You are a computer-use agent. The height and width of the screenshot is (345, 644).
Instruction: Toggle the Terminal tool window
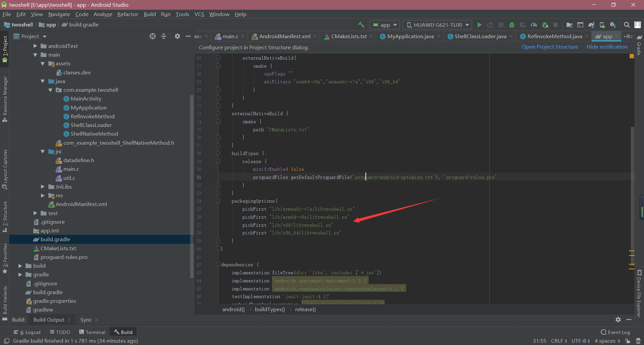(92, 332)
